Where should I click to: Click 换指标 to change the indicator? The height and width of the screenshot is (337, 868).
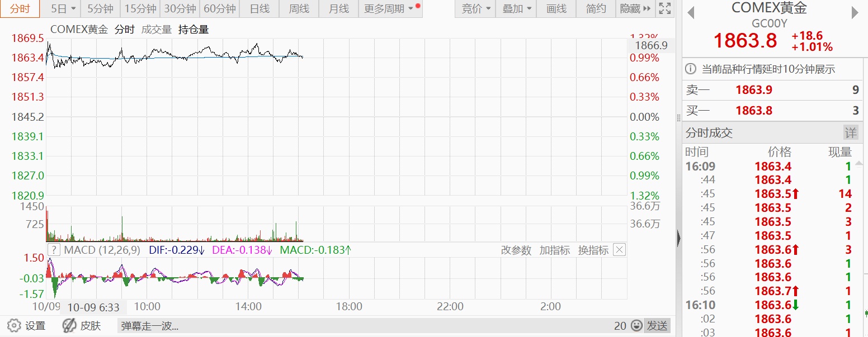pyautogui.click(x=593, y=250)
